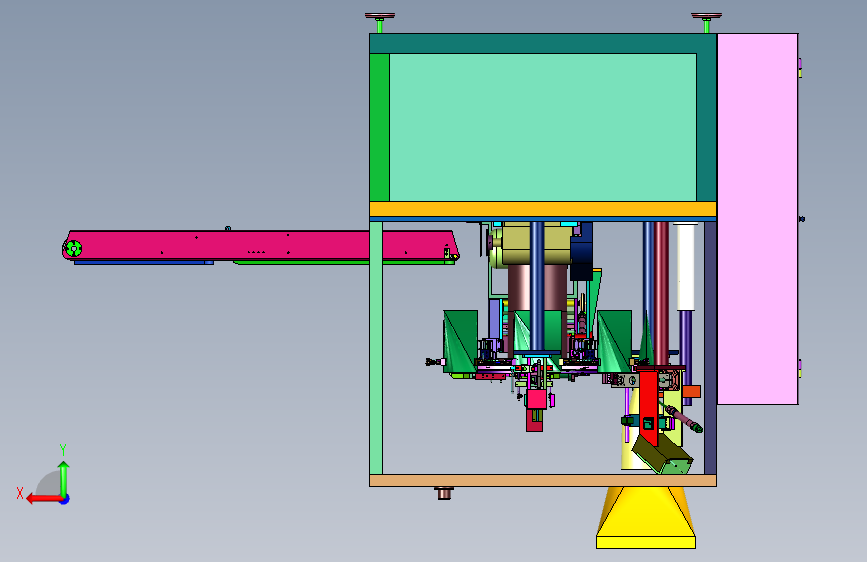Screen dimensions: 867x562
Task: Select the long magenta conveyor arm
Action: pyautogui.click(x=260, y=246)
